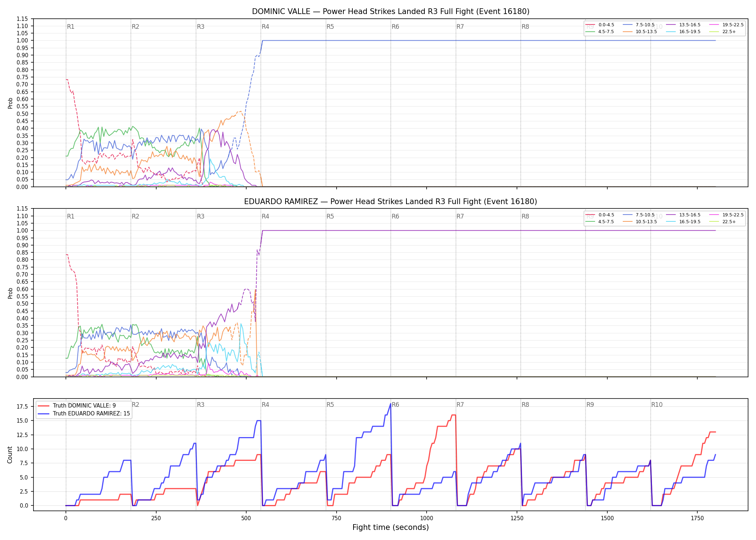Viewport: 756px width, 540px height.
Task: Click the 750 tick on the time axis
Action: point(337,518)
